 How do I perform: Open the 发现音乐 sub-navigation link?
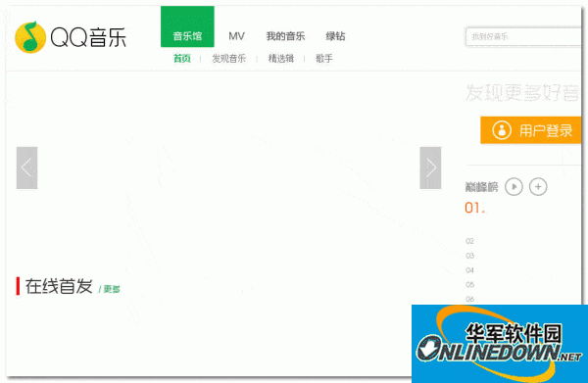[x=228, y=59]
